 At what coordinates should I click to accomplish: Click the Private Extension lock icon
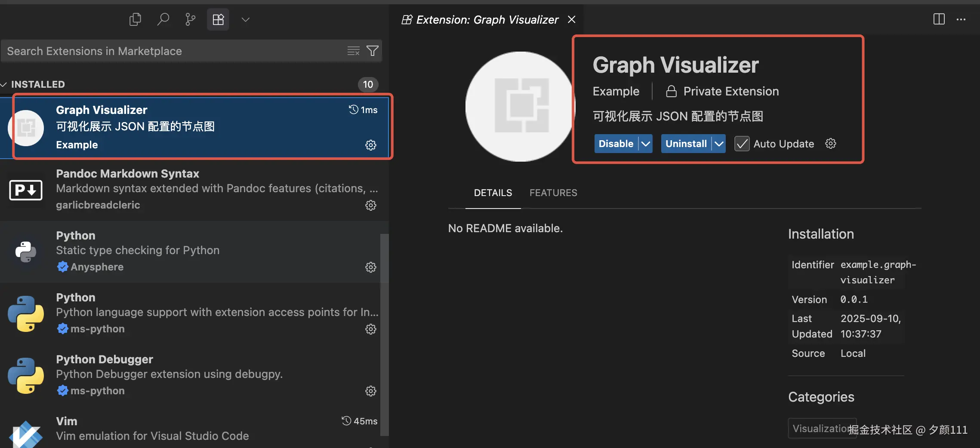click(x=671, y=91)
